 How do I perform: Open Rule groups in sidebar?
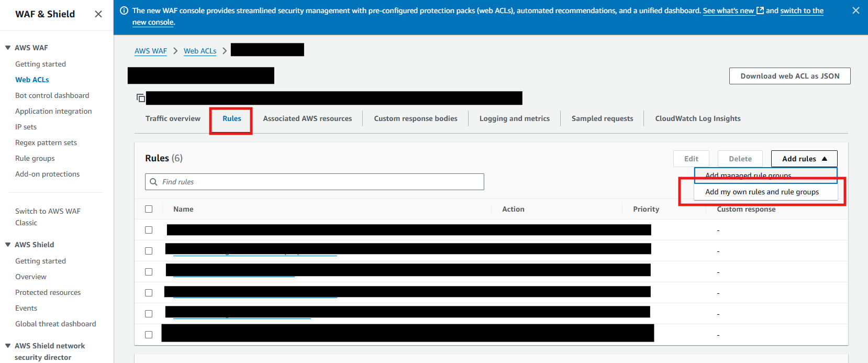(x=35, y=158)
